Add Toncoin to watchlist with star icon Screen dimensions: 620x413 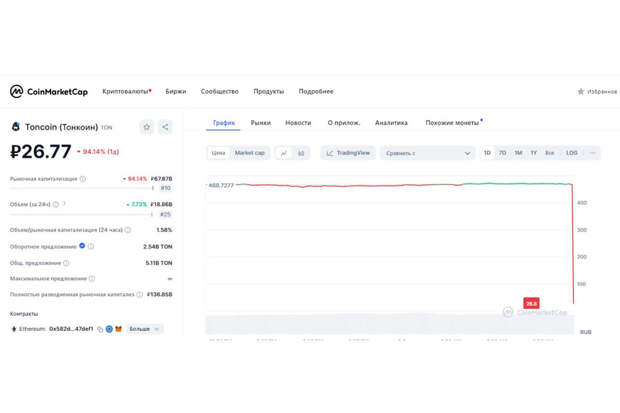[146, 127]
